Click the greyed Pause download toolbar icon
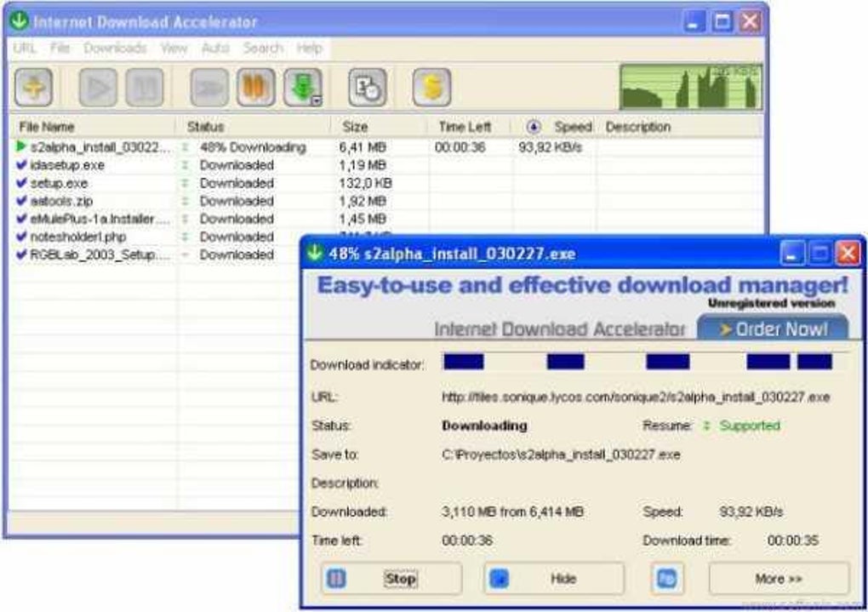This screenshot has height=612, width=868. (145, 87)
